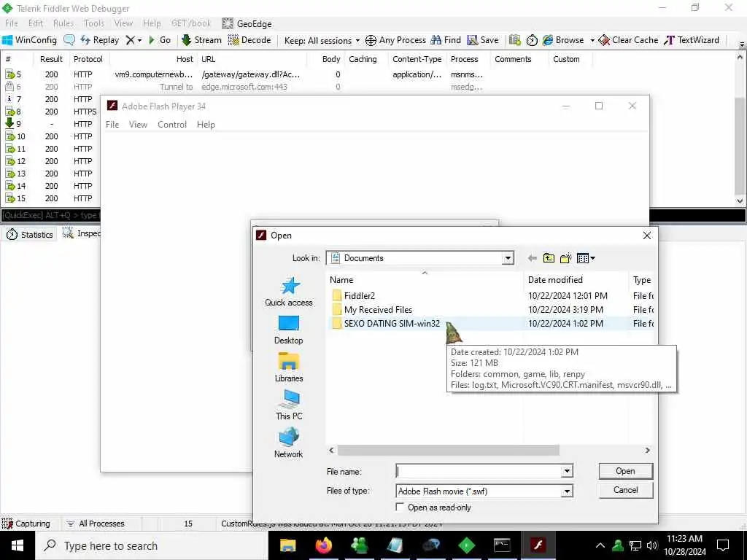Open Flash Player's File menu
747x560 pixels.
[x=112, y=124]
